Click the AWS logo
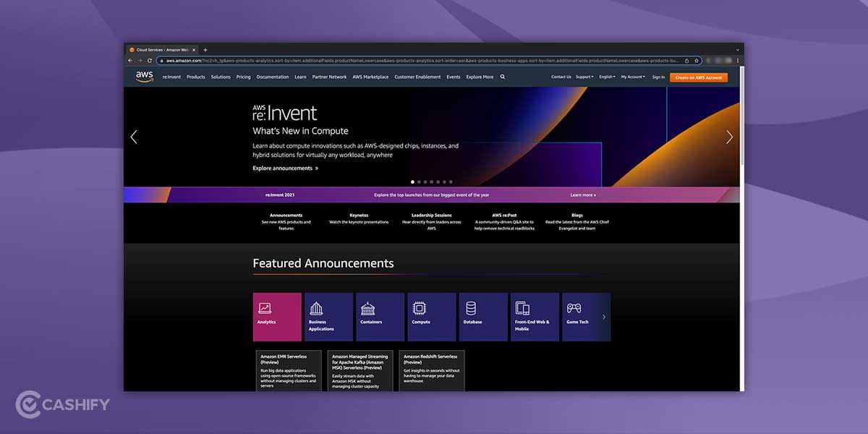 [x=144, y=77]
